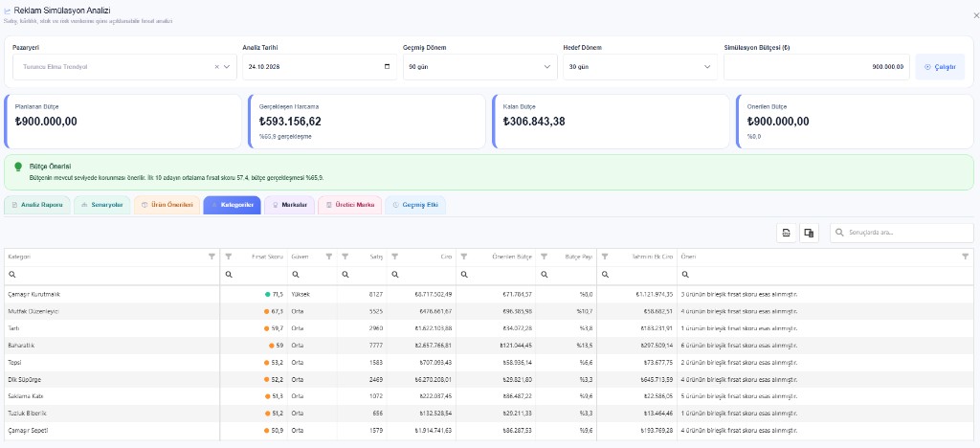Focus the Sonuçlarda ara search box
Screen dimensions: 980x448
pyautogui.click(x=902, y=233)
